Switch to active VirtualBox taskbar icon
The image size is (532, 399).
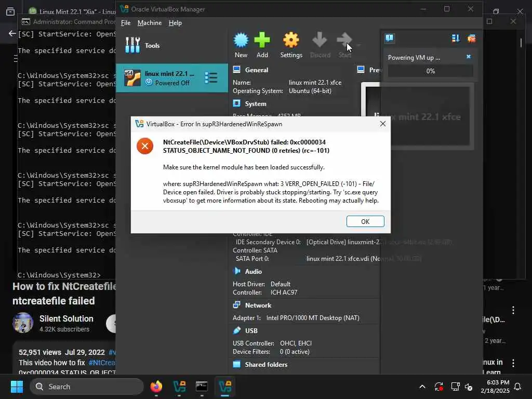pos(225,387)
